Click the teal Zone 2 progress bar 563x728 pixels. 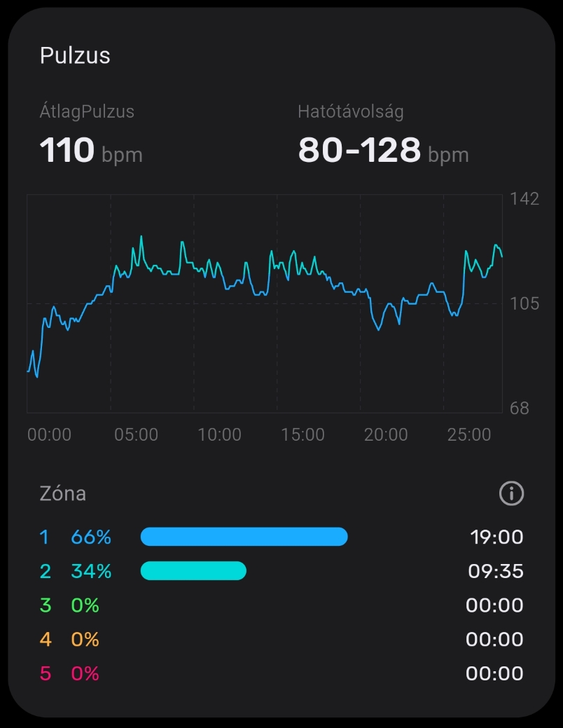click(193, 571)
